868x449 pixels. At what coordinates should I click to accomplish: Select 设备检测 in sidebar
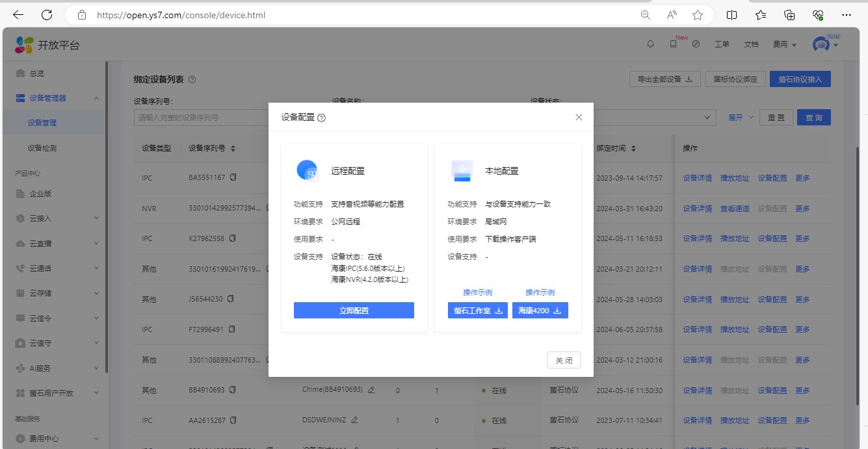click(42, 148)
